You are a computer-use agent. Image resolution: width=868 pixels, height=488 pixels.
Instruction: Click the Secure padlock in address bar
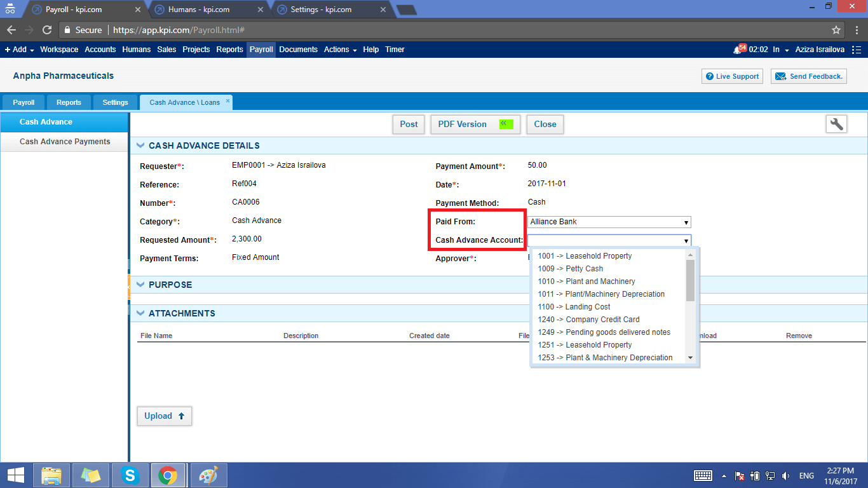(68, 30)
